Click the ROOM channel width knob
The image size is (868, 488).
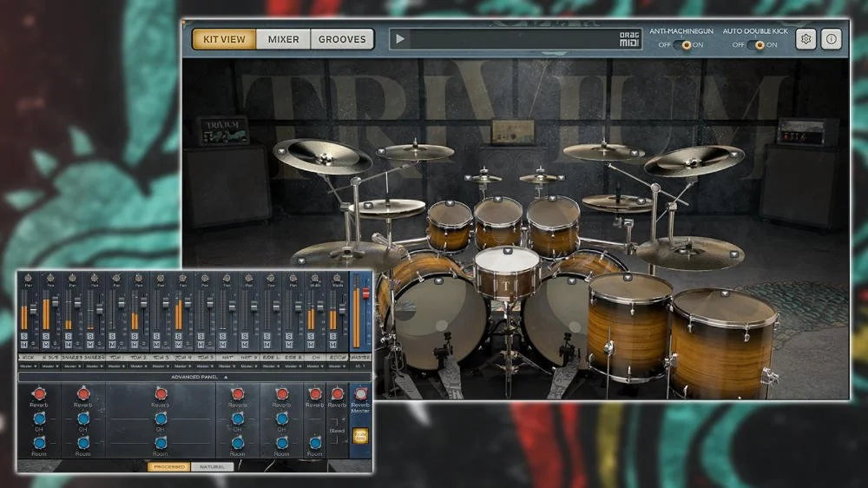[x=337, y=278]
